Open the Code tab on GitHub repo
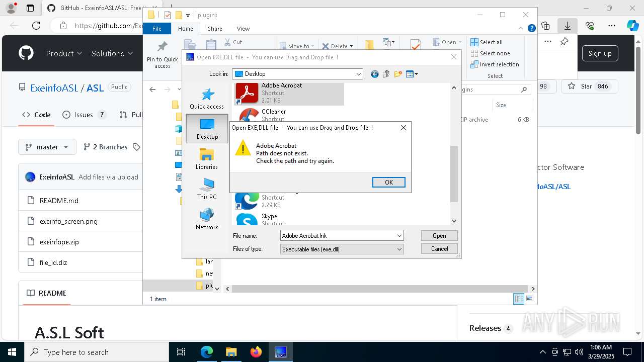644x362 pixels. point(36,115)
